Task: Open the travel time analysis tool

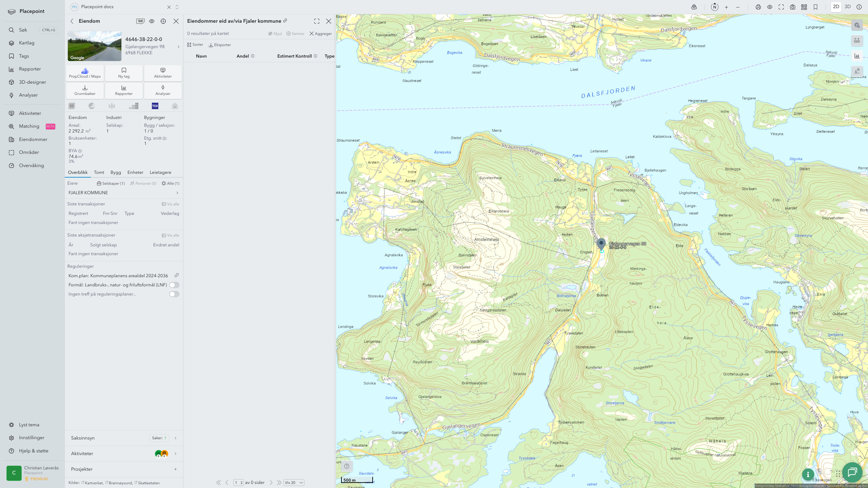Action: point(857,71)
